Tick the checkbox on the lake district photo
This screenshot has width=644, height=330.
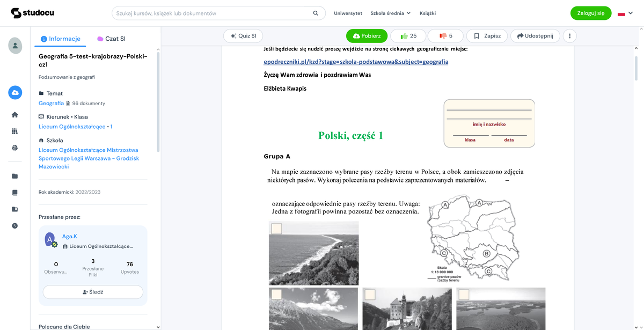(464, 295)
